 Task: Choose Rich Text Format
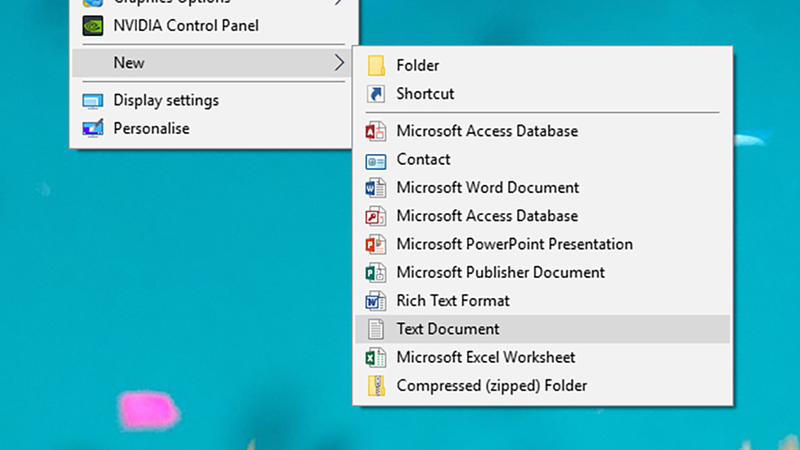coord(542,301)
